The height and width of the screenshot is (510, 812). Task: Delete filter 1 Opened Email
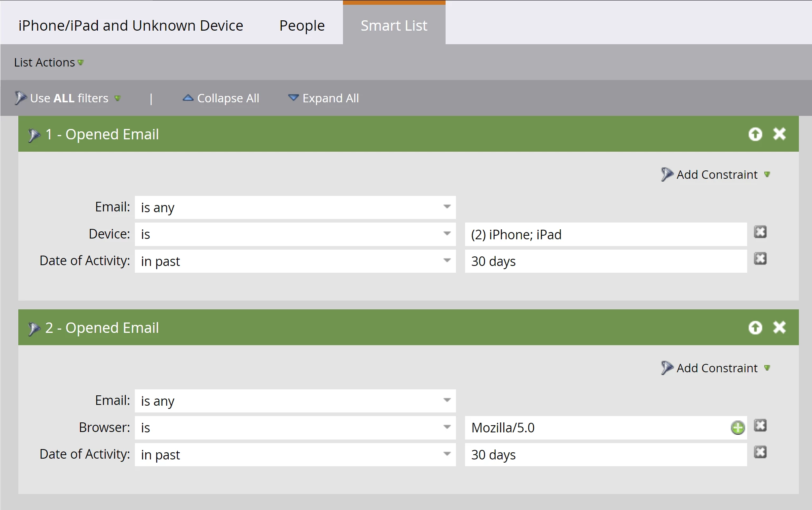pos(779,134)
